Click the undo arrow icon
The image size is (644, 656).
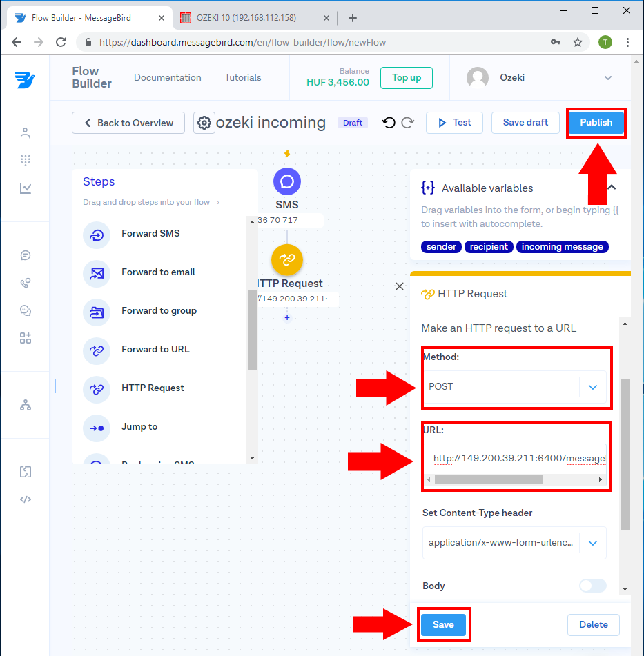click(389, 123)
